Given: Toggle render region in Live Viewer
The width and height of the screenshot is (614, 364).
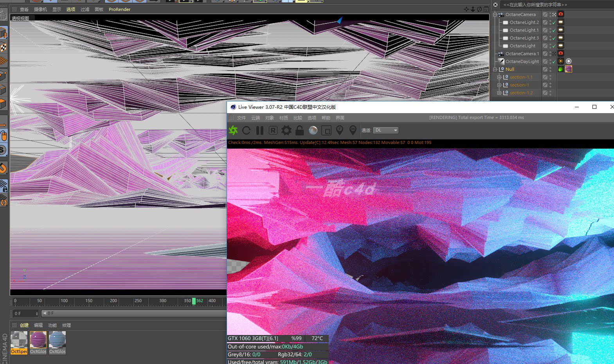Looking at the screenshot, I should [273, 130].
